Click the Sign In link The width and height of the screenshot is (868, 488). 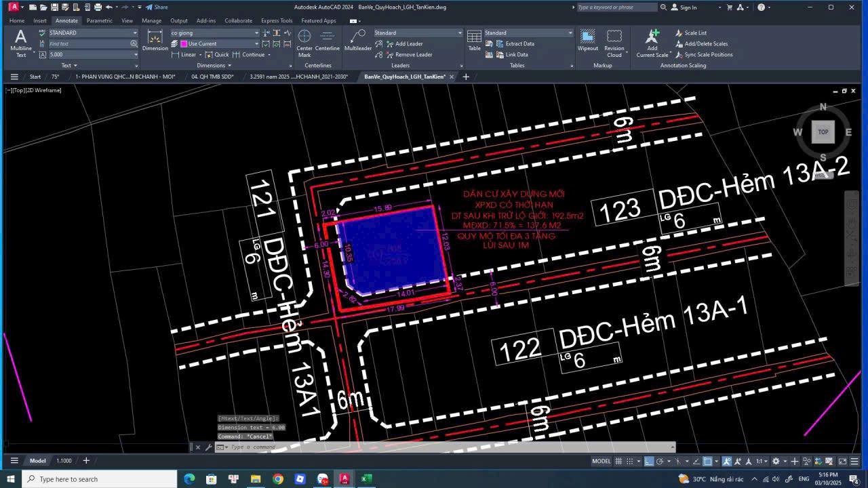tap(688, 7)
